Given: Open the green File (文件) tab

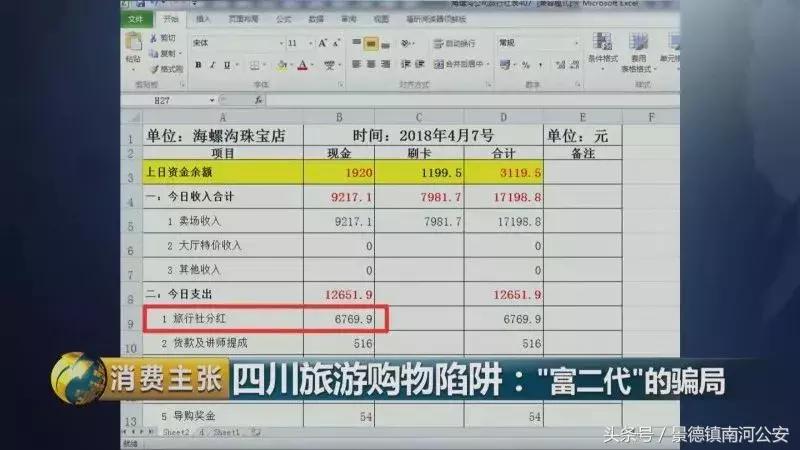Looking at the screenshot, I should pyautogui.click(x=137, y=19).
